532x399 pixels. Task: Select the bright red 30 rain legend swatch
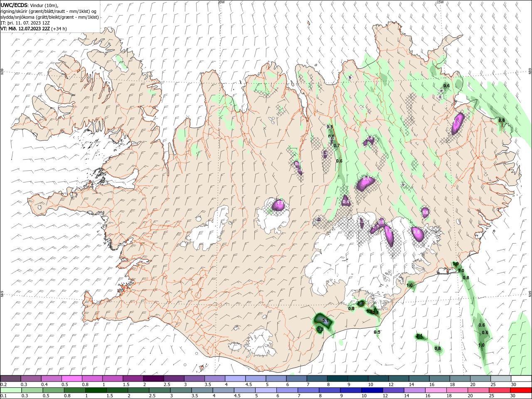pos(521,390)
